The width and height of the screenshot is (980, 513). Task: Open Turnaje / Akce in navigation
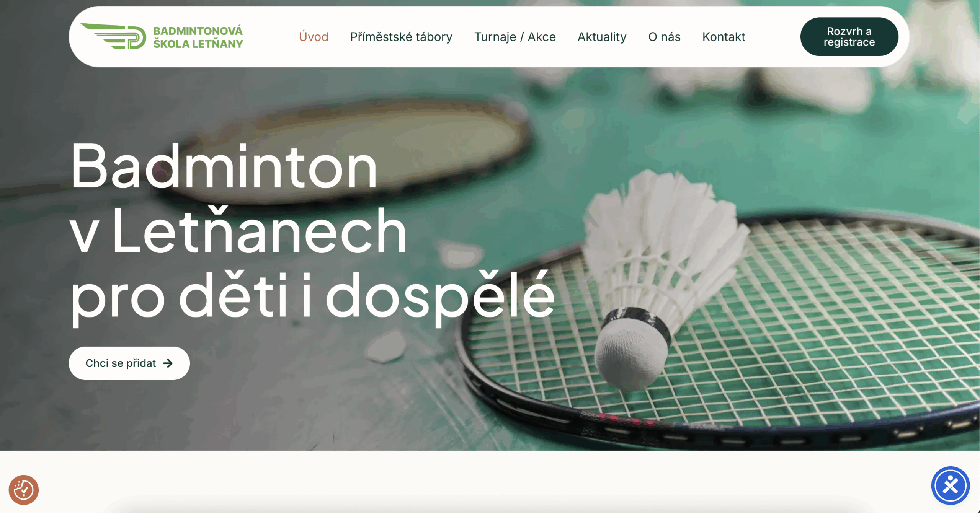tap(515, 37)
